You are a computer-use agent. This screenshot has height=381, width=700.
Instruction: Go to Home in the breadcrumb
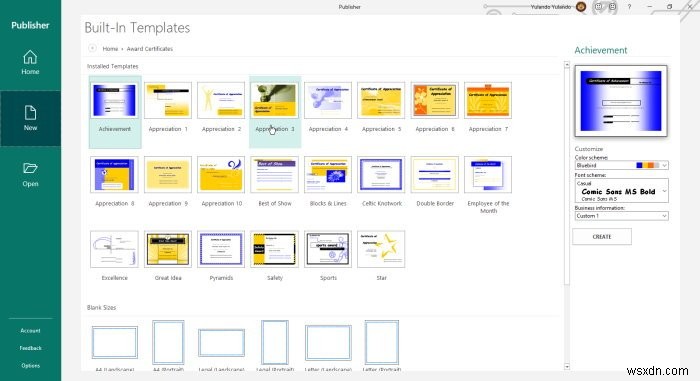(110, 49)
